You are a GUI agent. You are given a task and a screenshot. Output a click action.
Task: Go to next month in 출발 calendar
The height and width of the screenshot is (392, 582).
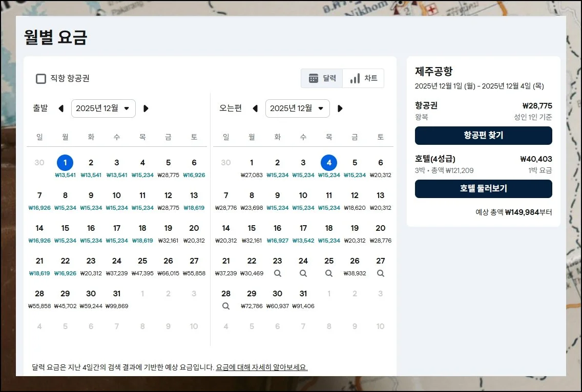tap(146, 108)
